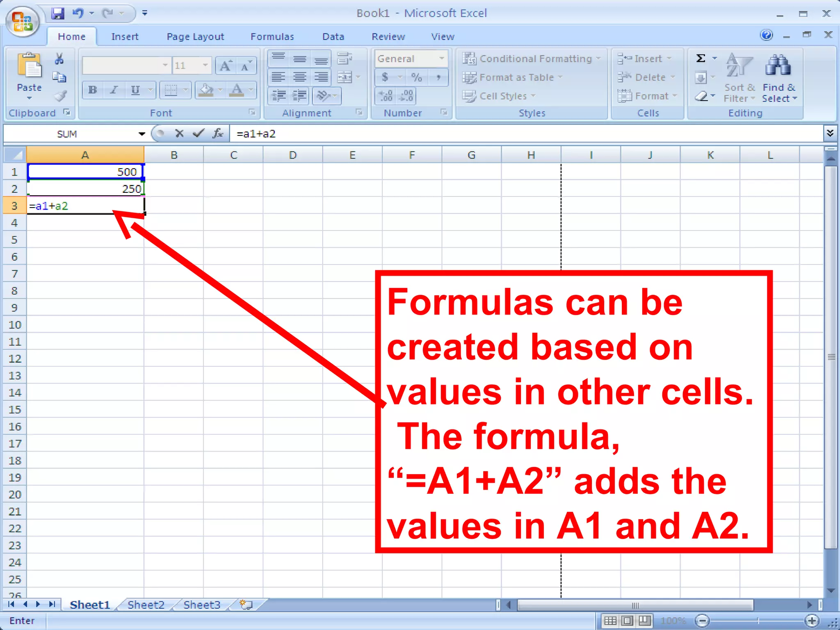This screenshot has height=630, width=840.
Task: Cut selection with the scissors icon
Action: pyautogui.click(x=59, y=59)
